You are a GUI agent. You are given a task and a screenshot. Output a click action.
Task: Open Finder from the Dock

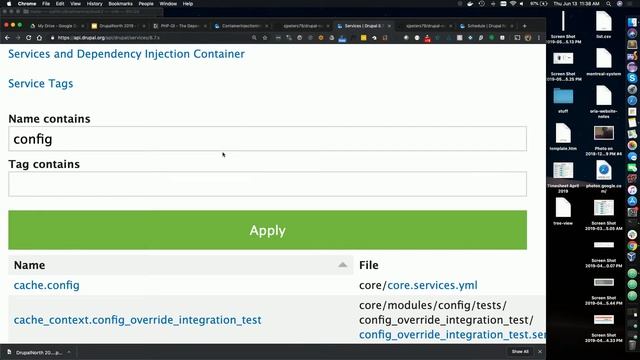pos(632,22)
